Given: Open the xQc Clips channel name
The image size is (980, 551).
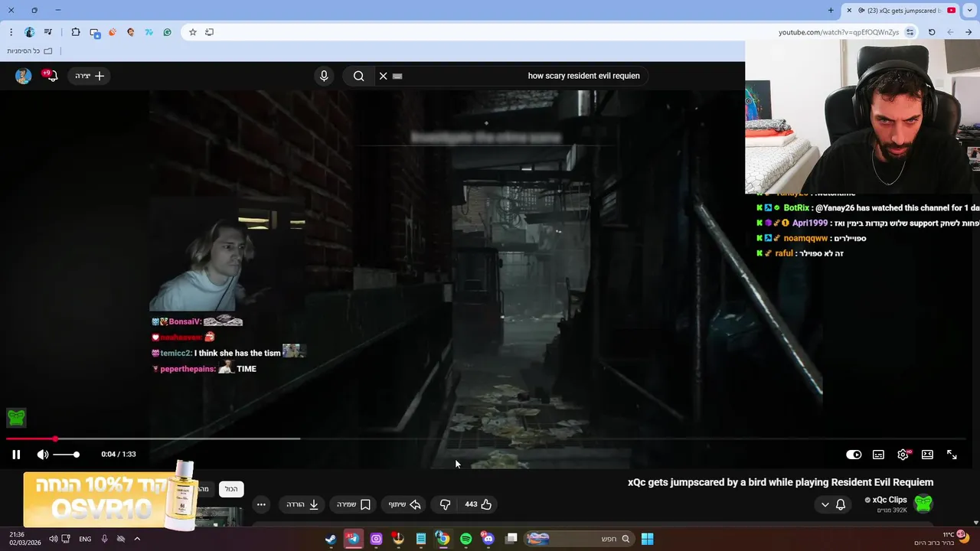Looking at the screenshot, I should (889, 500).
